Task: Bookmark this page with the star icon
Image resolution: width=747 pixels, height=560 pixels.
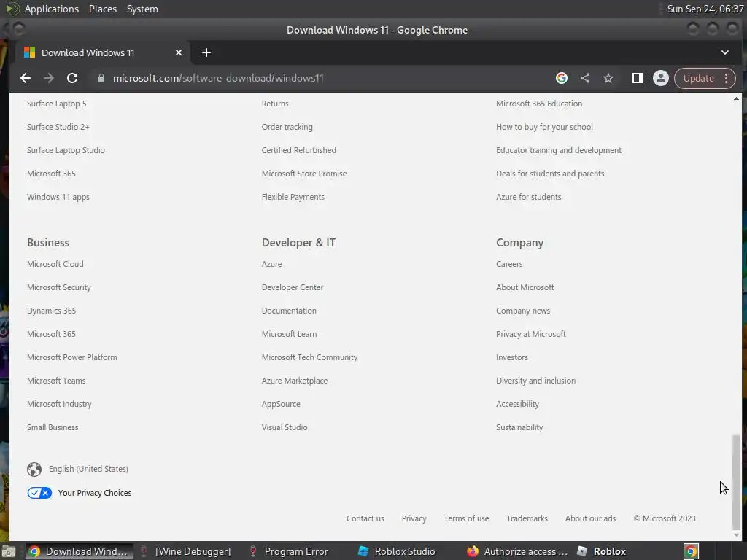Action: (x=608, y=78)
